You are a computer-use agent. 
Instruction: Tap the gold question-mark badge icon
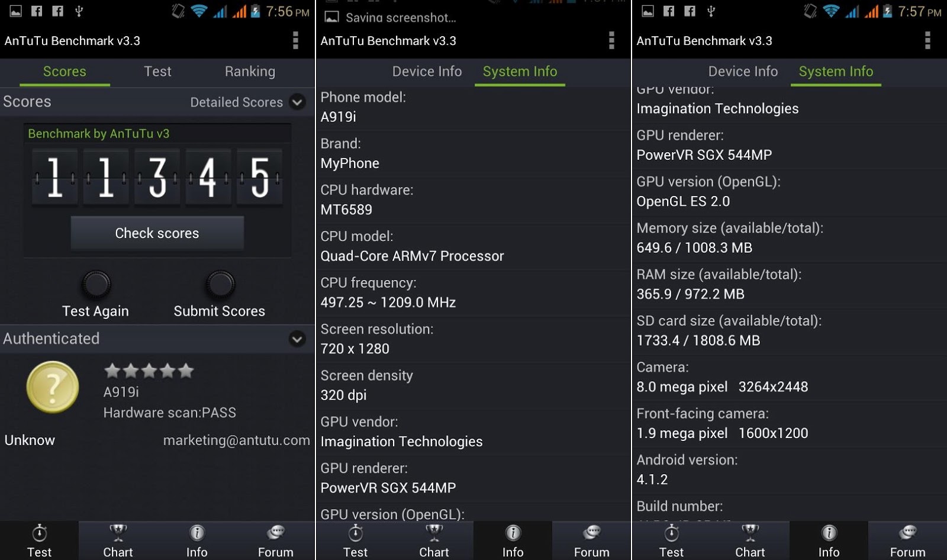pos(53,387)
